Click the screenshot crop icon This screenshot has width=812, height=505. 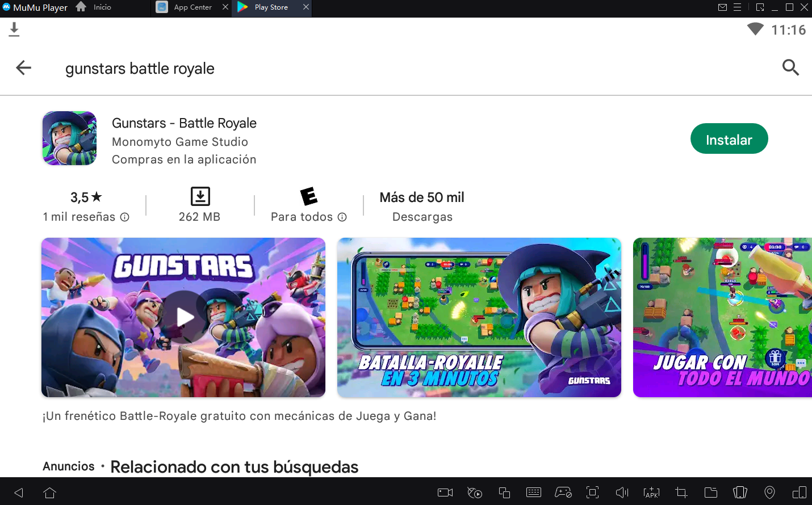point(681,493)
